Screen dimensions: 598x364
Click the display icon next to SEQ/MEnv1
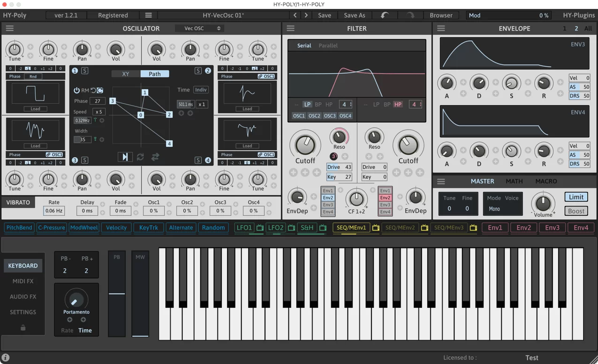click(x=376, y=227)
